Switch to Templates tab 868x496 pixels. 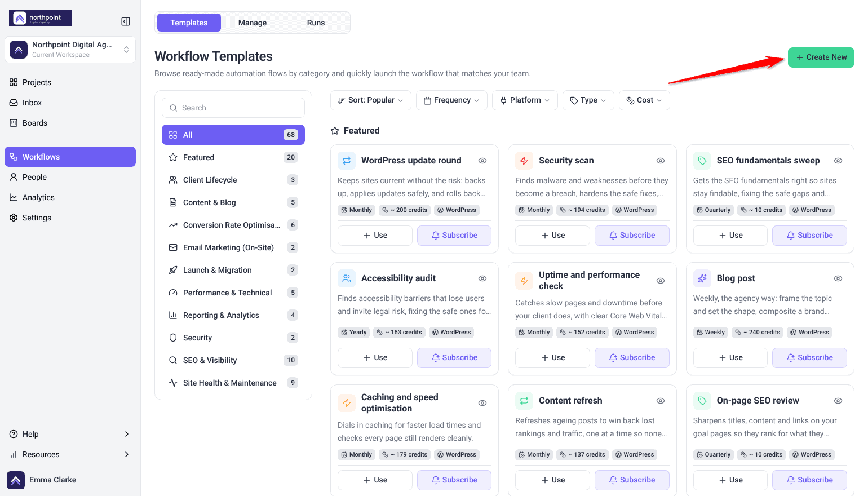tap(189, 23)
